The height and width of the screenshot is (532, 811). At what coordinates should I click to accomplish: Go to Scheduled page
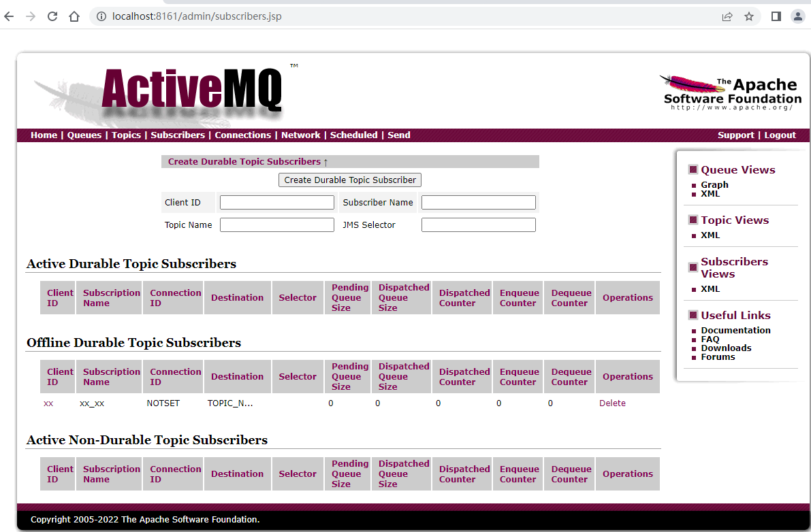(x=354, y=135)
